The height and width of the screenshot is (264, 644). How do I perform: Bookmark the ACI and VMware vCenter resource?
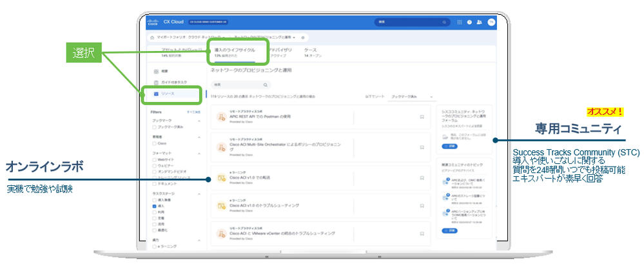422,233
